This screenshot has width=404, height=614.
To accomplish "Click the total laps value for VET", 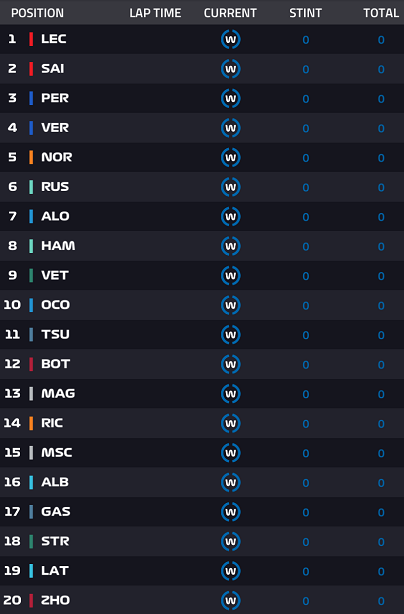I will coord(381,276).
